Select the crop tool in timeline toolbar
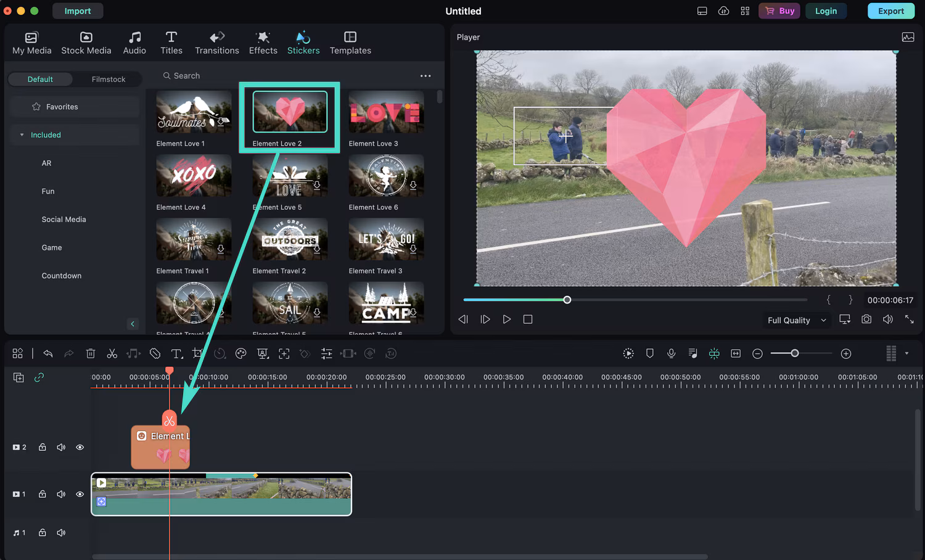 197,353
